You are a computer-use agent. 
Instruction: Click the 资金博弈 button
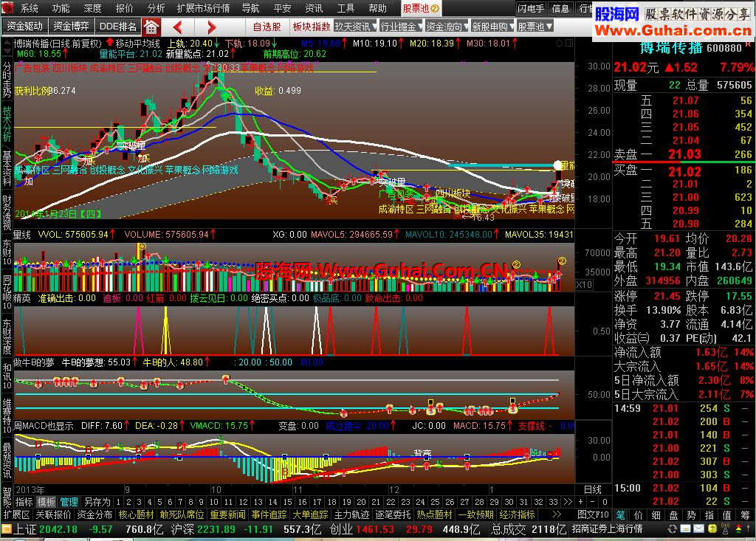click(x=71, y=27)
